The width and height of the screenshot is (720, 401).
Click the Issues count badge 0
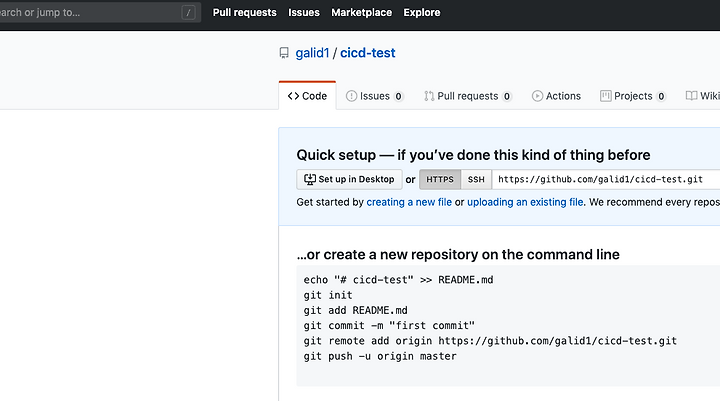[398, 96]
